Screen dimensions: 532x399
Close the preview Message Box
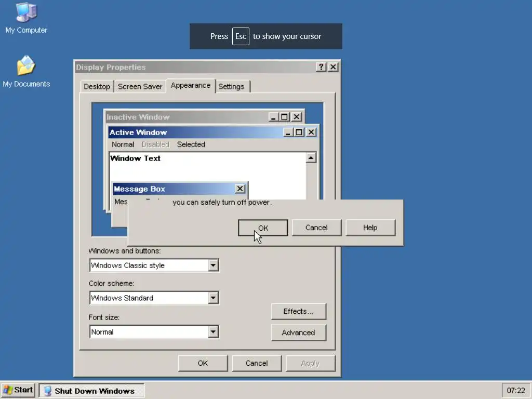tap(240, 189)
